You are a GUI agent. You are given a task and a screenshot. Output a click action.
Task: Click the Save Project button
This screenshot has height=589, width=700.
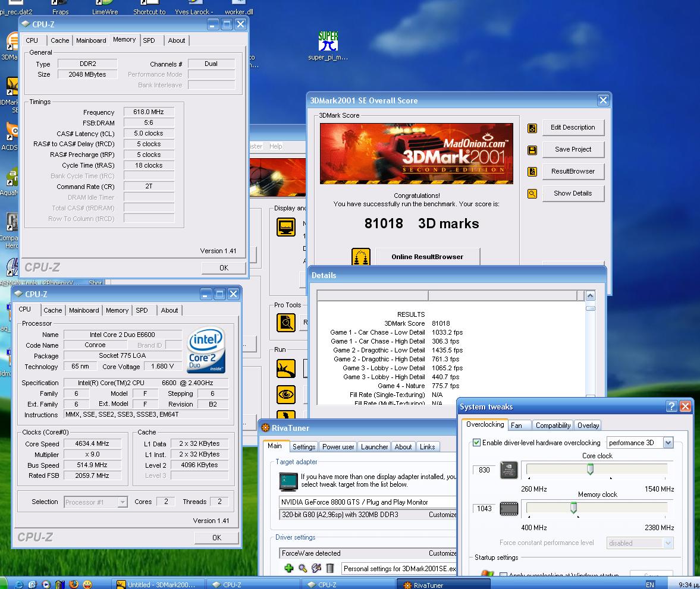click(573, 150)
